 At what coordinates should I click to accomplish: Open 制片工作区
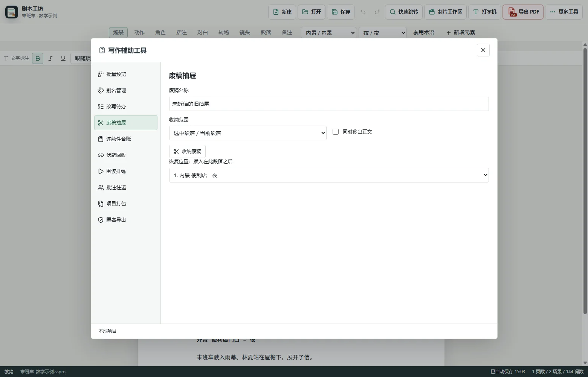[446, 12]
